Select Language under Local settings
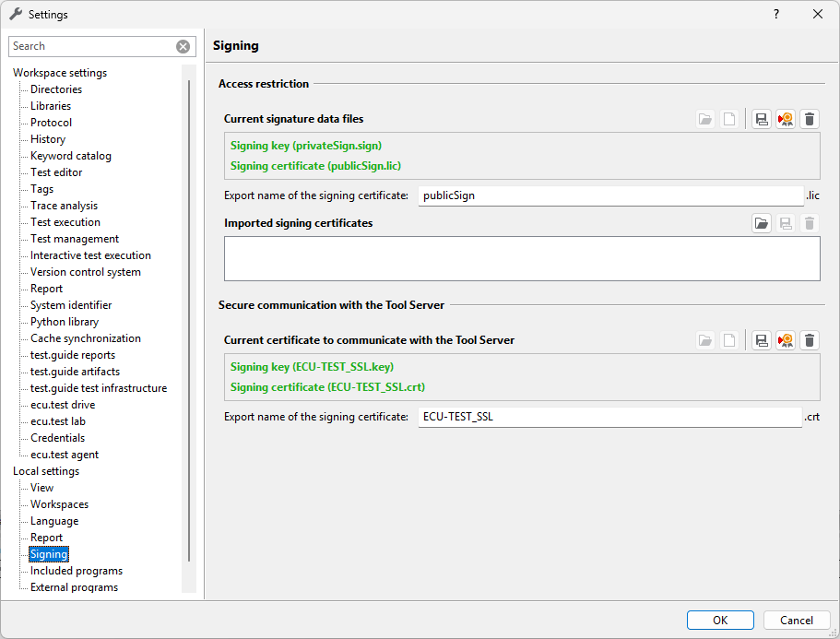 pyautogui.click(x=54, y=521)
